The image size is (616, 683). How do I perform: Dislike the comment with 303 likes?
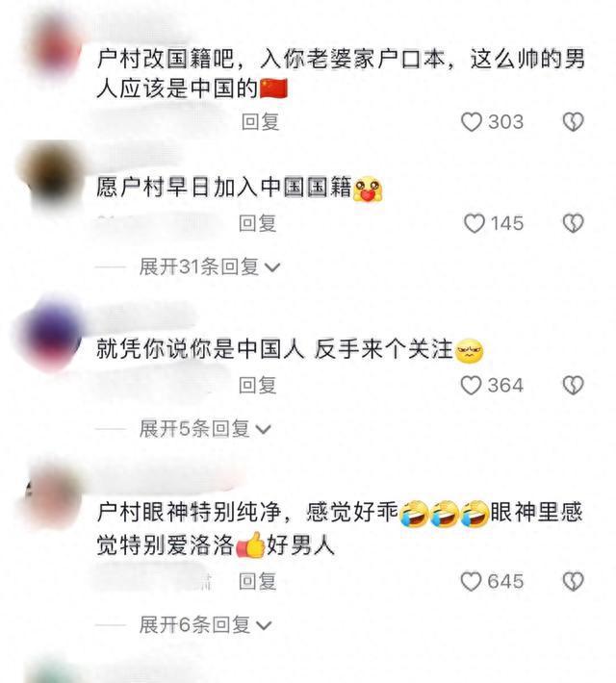pyautogui.click(x=573, y=122)
